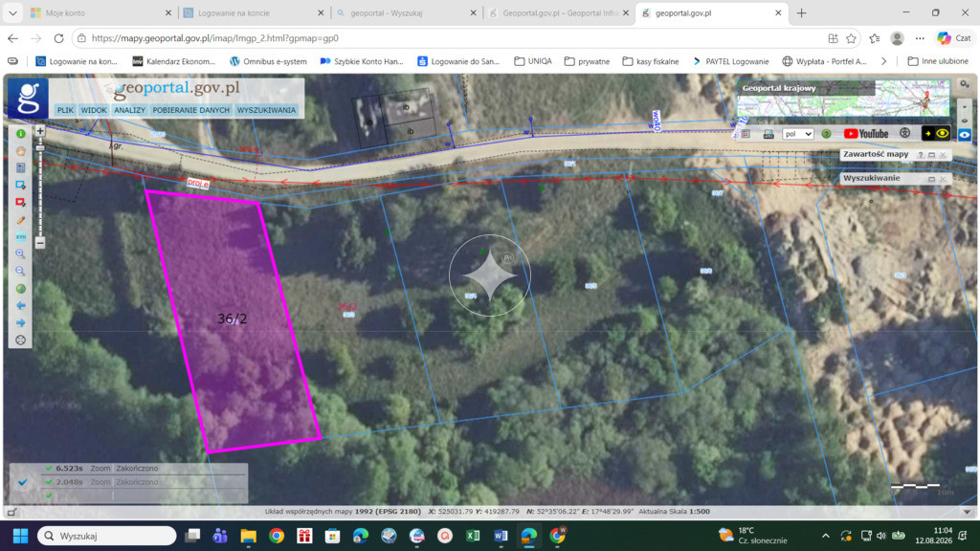The image size is (980, 551).
Task: Open the green question mark help
Action: (826, 134)
